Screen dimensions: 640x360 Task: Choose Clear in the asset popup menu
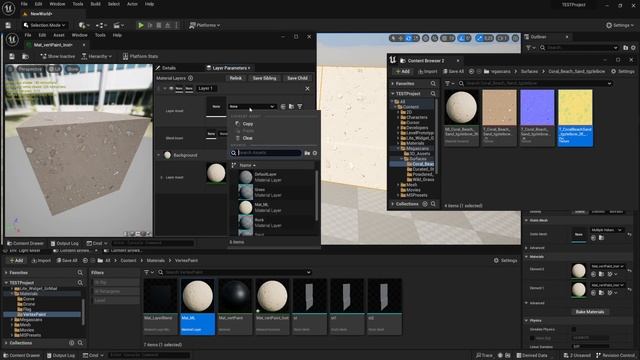[247, 138]
